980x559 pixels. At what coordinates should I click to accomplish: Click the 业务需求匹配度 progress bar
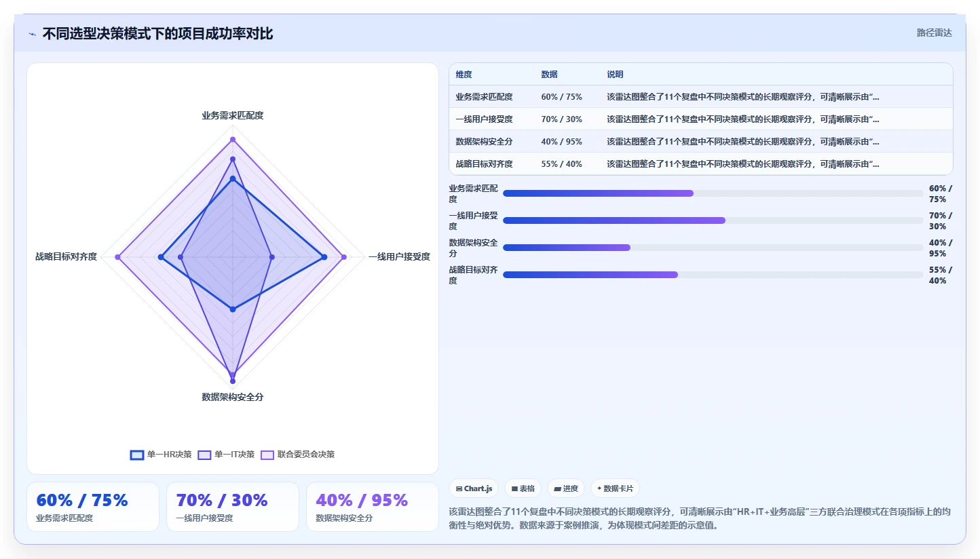coord(713,193)
